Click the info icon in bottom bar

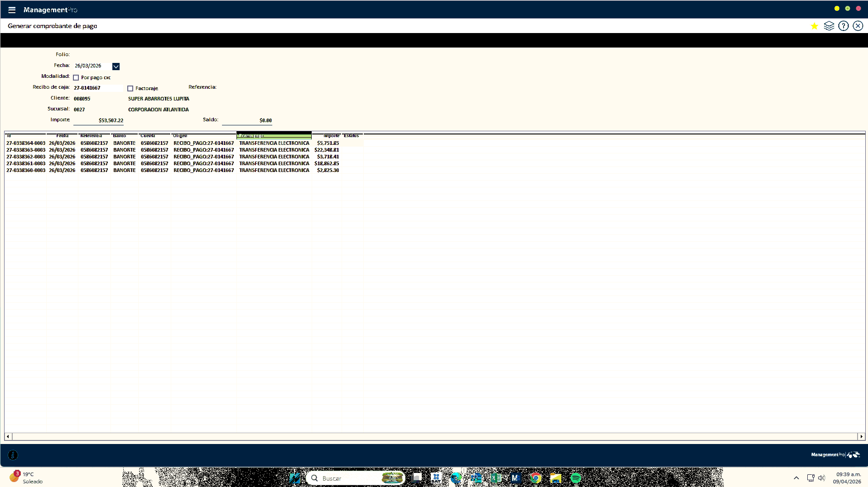pyautogui.click(x=13, y=455)
